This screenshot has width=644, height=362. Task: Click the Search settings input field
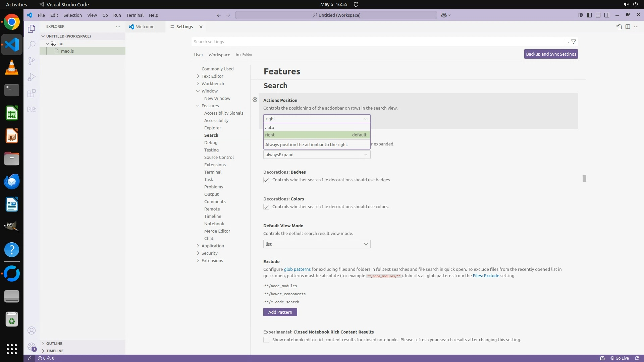pos(376,42)
